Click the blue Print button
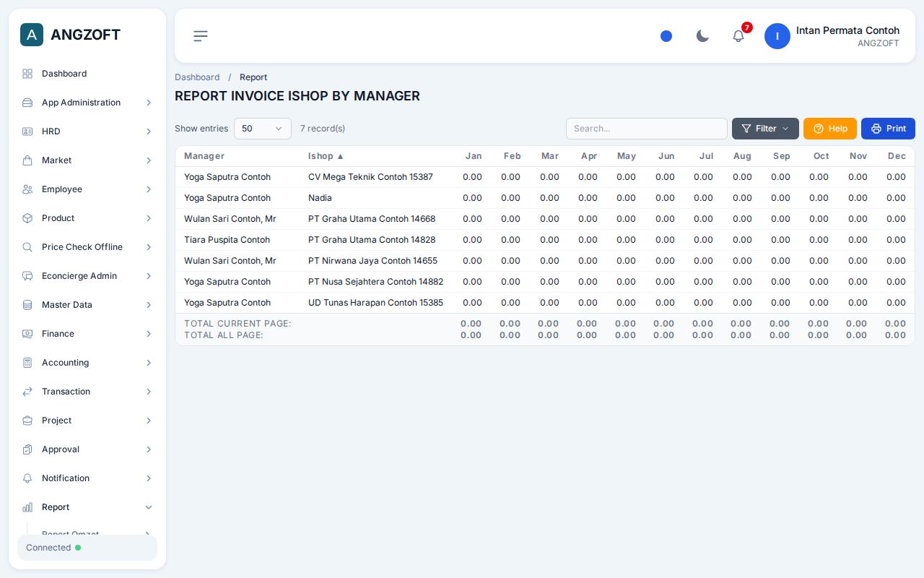The image size is (924, 578). (888, 129)
